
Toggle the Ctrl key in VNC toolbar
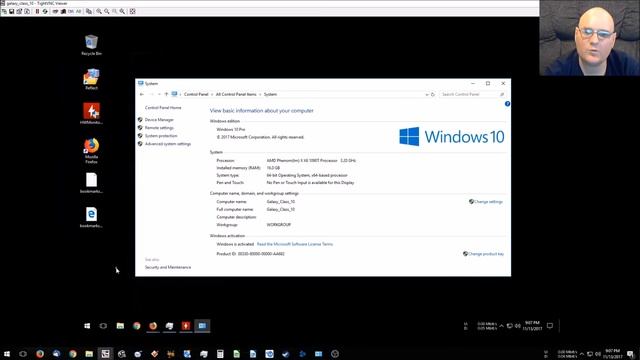point(71,11)
